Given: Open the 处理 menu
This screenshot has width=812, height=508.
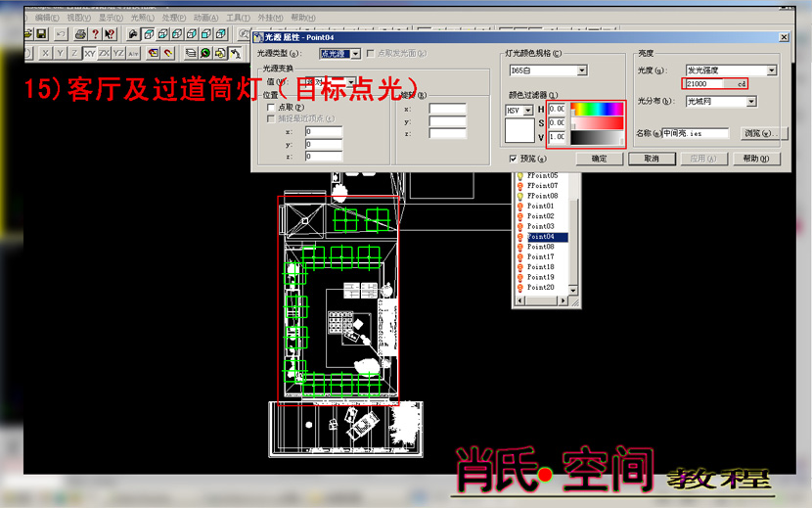Looking at the screenshot, I should (x=174, y=18).
